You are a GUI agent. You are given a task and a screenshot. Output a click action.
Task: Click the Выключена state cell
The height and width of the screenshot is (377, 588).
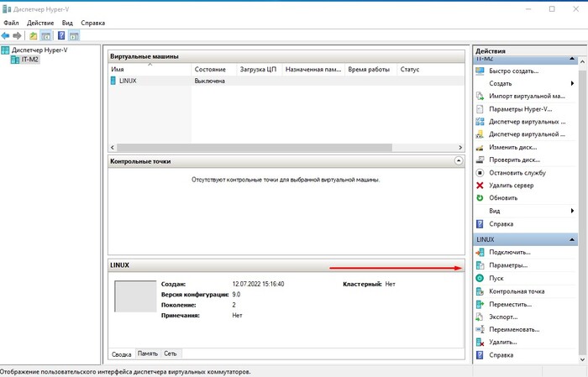210,81
